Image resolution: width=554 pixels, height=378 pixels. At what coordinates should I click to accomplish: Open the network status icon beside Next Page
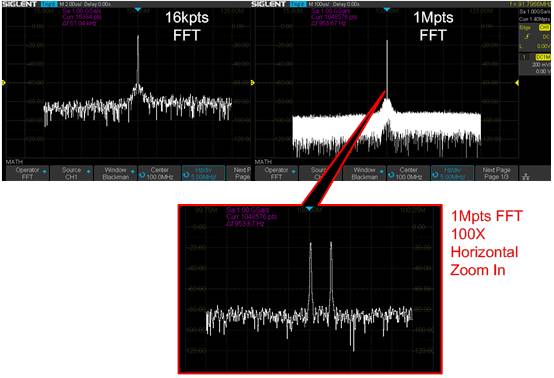click(x=526, y=176)
